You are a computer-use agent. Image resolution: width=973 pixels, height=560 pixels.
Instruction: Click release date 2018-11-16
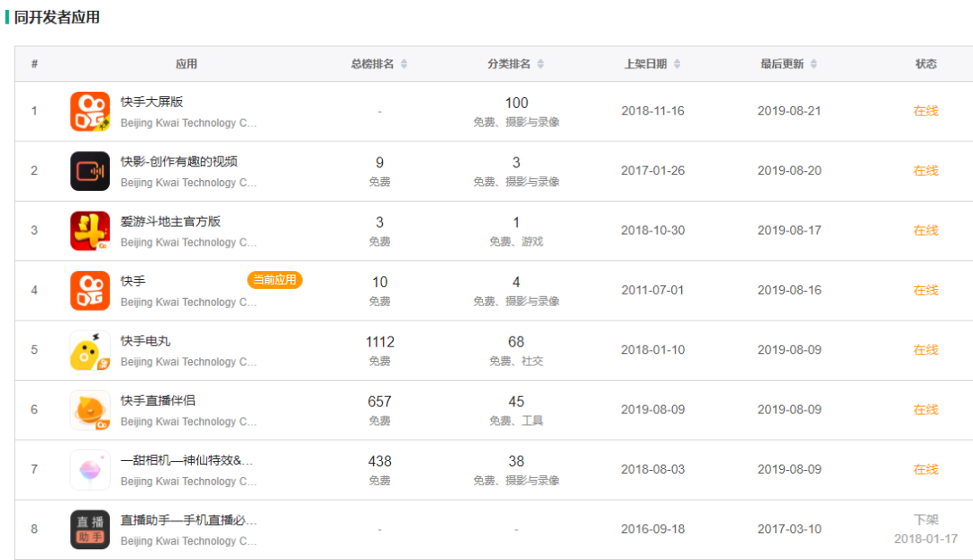653,111
